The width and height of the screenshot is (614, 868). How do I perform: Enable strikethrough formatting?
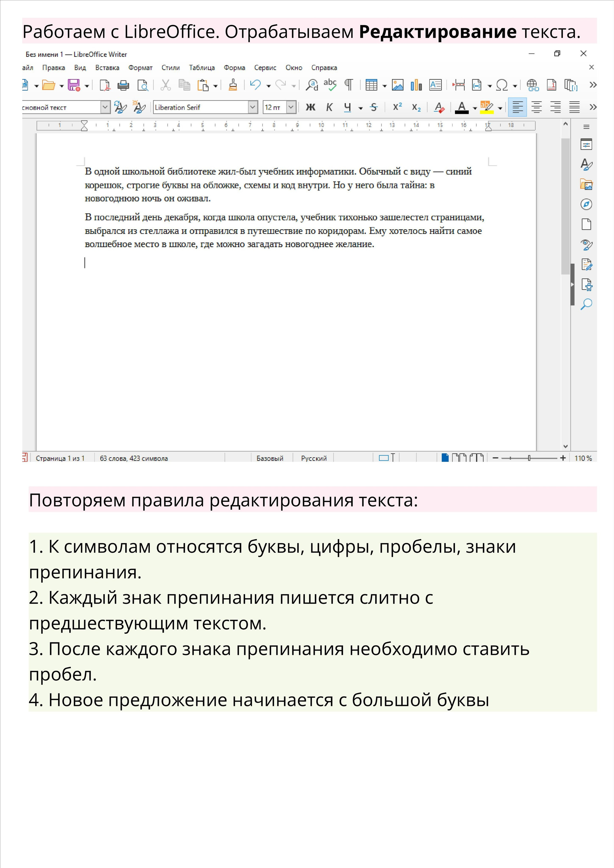[373, 107]
